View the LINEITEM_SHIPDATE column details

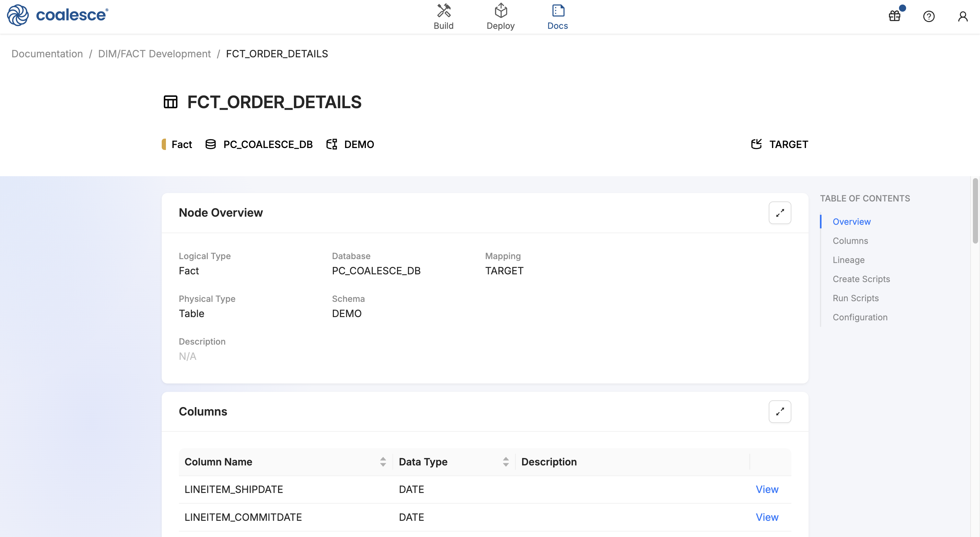point(766,489)
